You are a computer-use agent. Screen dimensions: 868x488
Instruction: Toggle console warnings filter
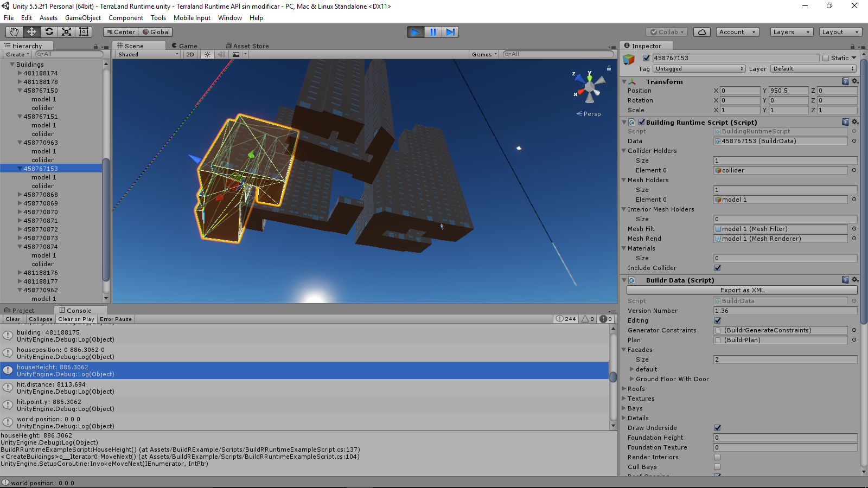pos(588,319)
